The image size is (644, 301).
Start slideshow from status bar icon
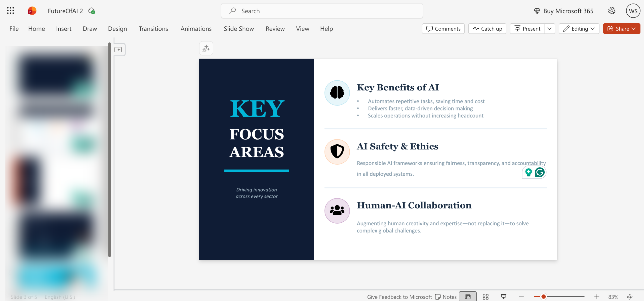click(503, 297)
